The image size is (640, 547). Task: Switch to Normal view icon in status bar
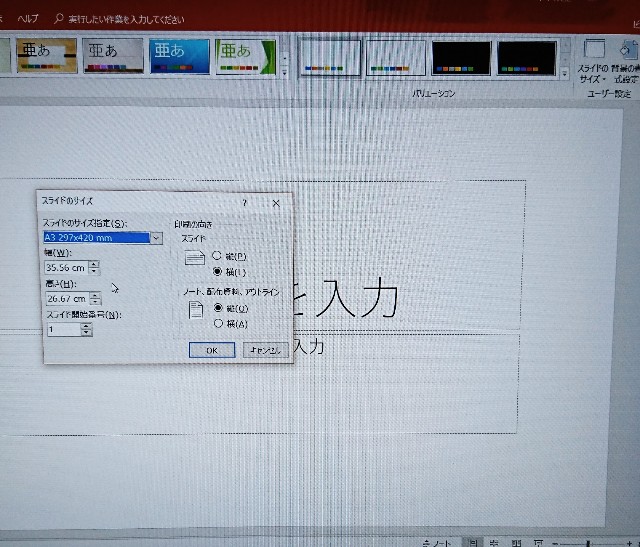pos(473,543)
